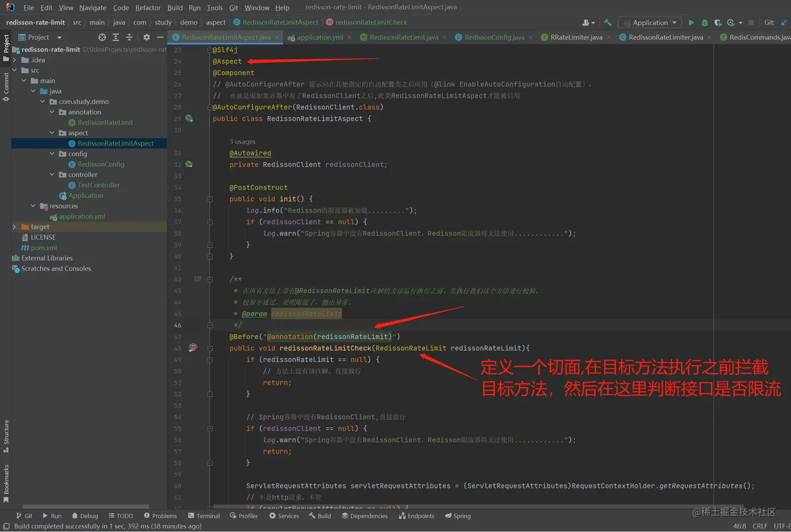Open the Terminal tool window
Viewport: 791px width, 532px height.
click(x=204, y=516)
